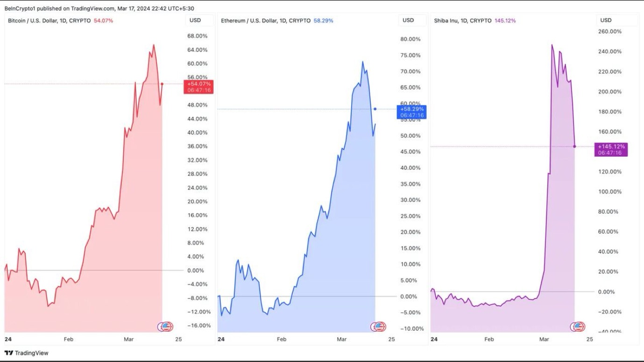Click the red dot marker on Bitcoin line
This screenshot has width=644, height=362.
click(162, 84)
